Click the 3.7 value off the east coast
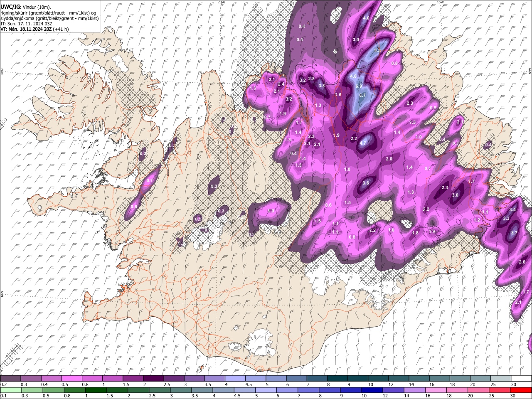532x399 pixels. [x=514, y=233]
